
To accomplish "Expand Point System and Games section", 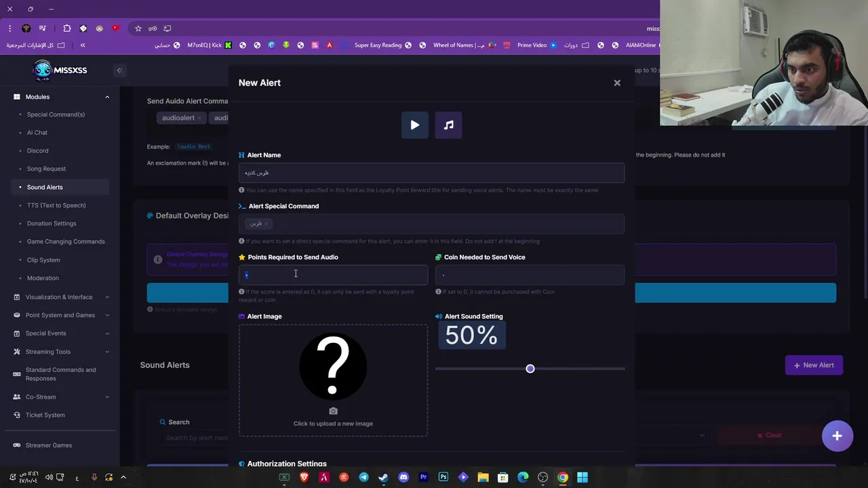I will tap(61, 315).
